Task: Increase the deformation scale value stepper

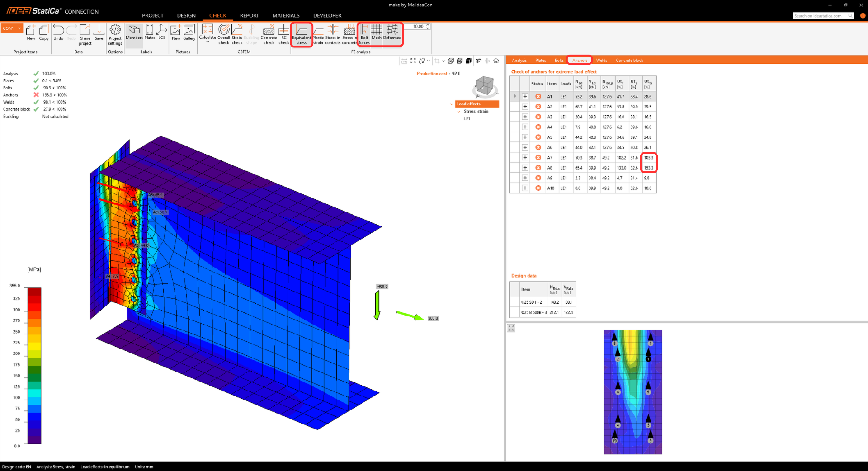Action: point(428,25)
